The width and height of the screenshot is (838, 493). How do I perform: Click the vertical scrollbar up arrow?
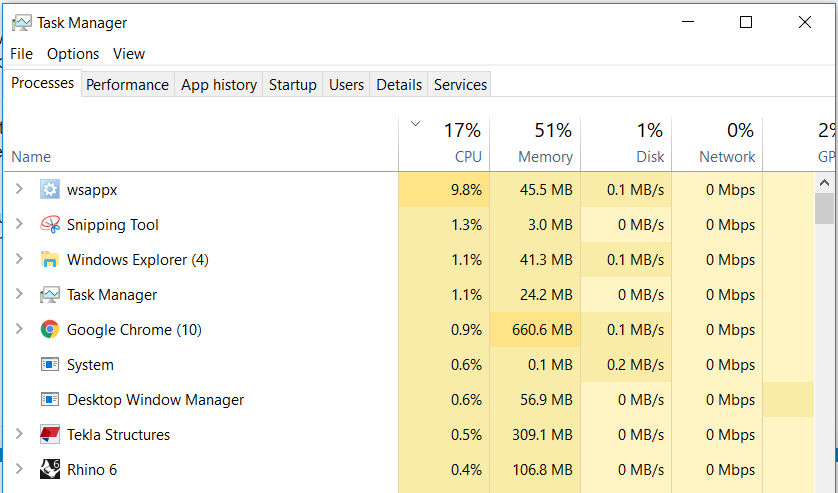pos(825,183)
